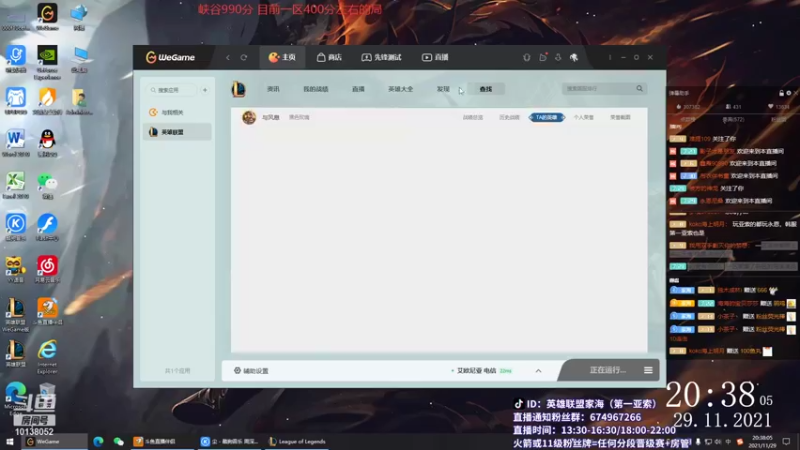Open the 直播 tab in the game navigation
The width and height of the screenshot is (800, 450).
(358, 89)
